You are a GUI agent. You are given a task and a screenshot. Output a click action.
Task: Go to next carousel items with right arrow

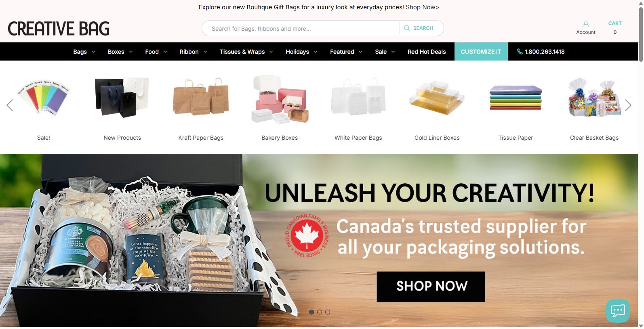coord(628,105)
